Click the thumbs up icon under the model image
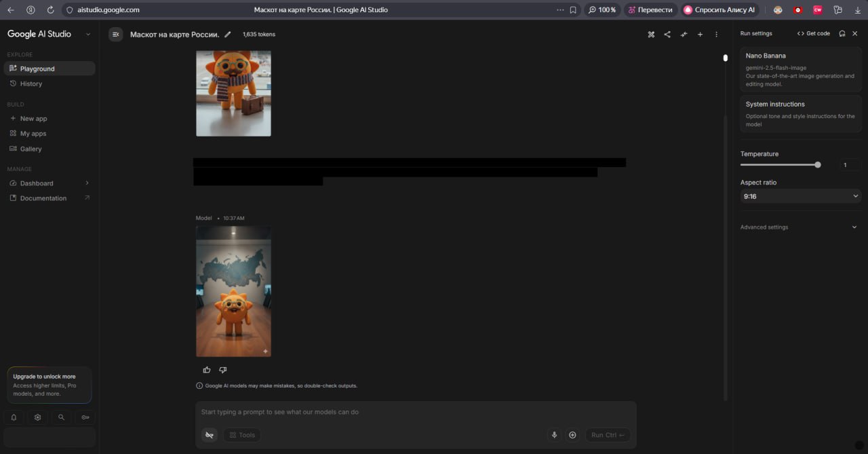 pos(207,370)
